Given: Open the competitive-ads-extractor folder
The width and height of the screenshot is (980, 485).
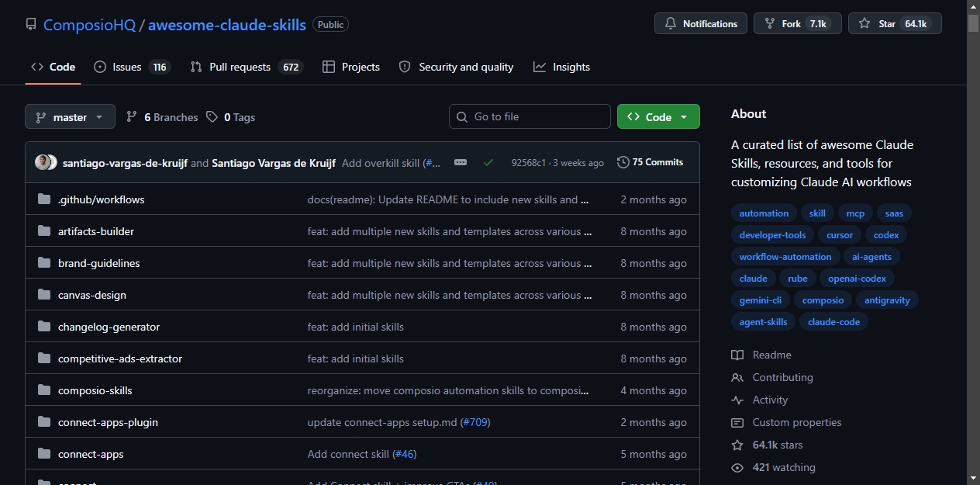Looking at the screenshot, I should 120,359.
